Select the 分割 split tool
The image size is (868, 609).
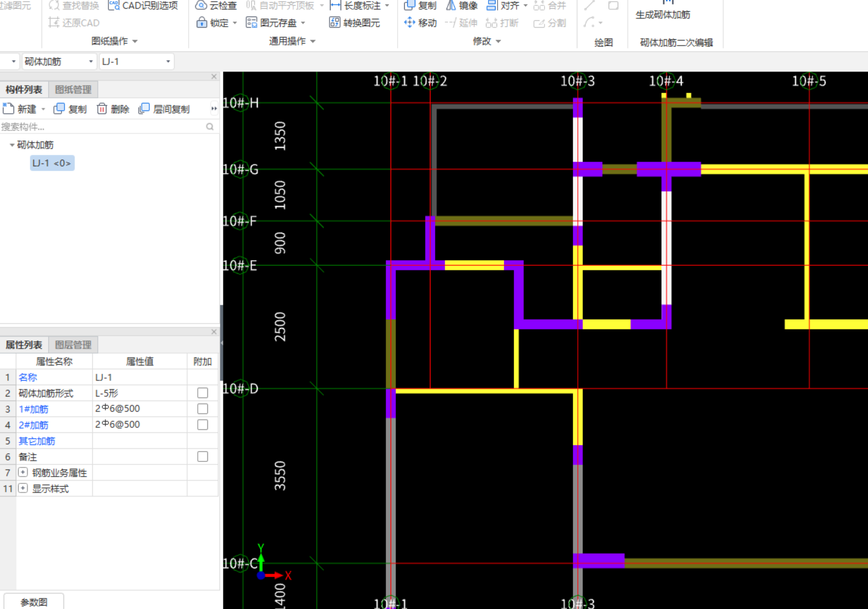[x=550, y=23]
